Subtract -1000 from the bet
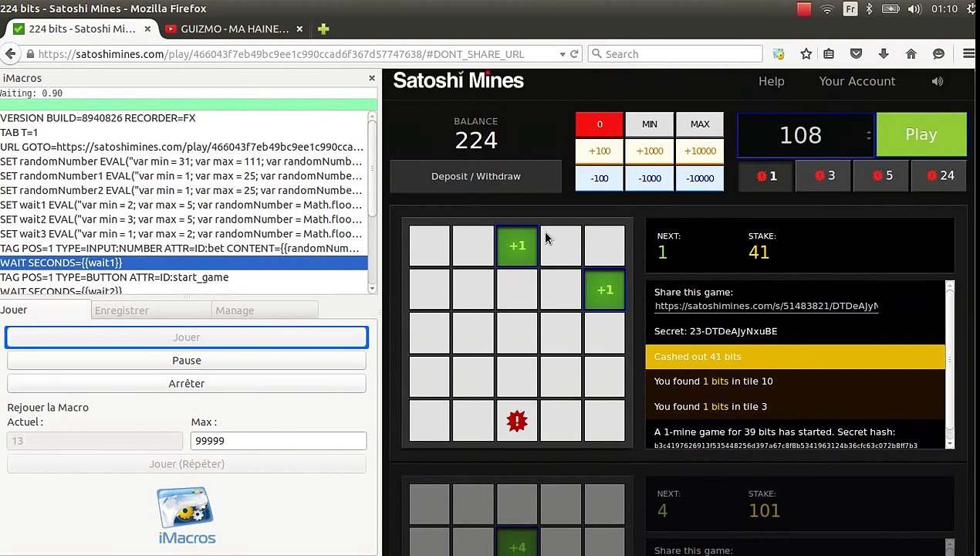Screen dimensions: 980x556 pyautogui.click(x=650, y=178)
